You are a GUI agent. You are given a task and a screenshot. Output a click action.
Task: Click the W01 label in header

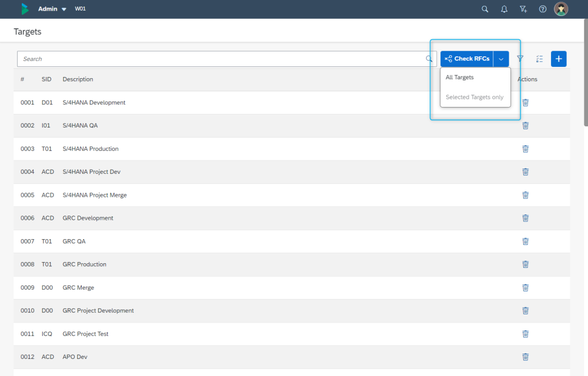[x=80, y=9]
